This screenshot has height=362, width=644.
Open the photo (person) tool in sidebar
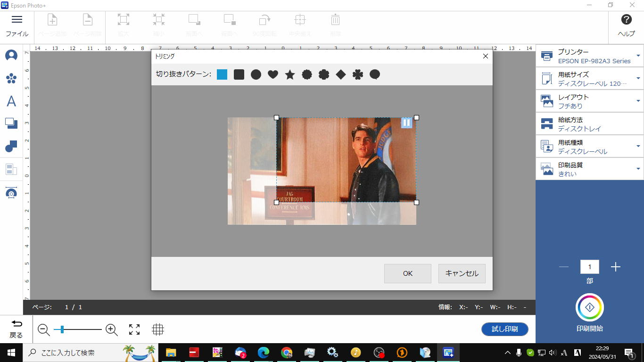(11, 56)
